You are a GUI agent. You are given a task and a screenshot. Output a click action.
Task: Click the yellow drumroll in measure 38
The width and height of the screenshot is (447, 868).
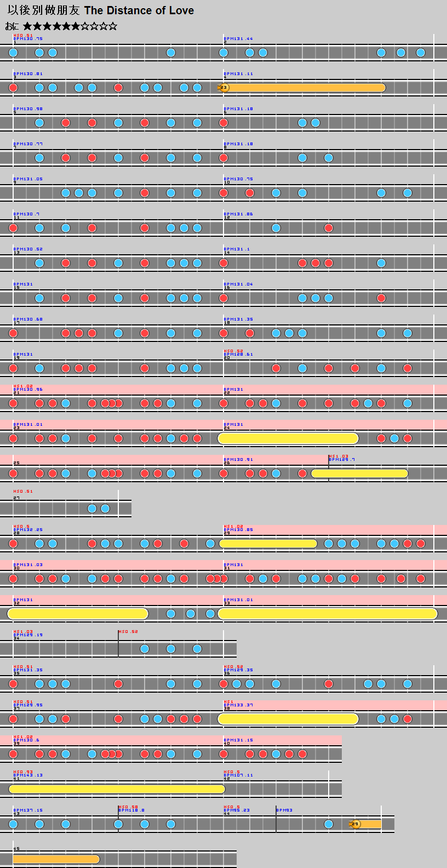point(288,719)
